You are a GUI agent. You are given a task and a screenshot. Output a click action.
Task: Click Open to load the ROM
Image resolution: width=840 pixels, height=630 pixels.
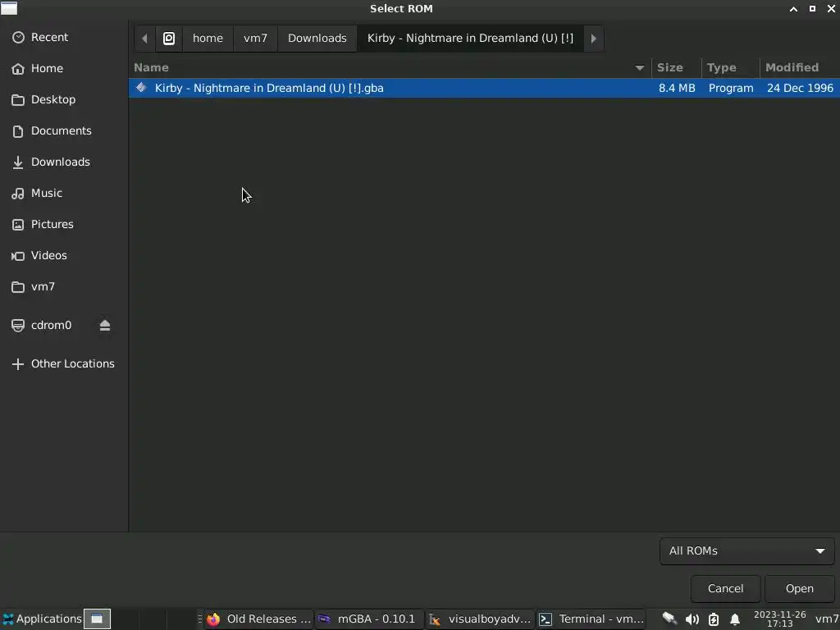[799, 589]
